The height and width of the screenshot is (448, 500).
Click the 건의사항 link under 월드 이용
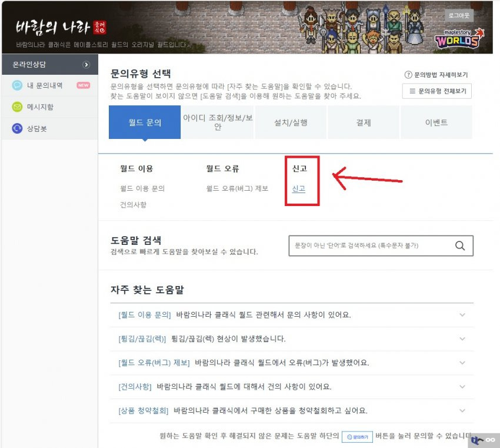(133, 204)
